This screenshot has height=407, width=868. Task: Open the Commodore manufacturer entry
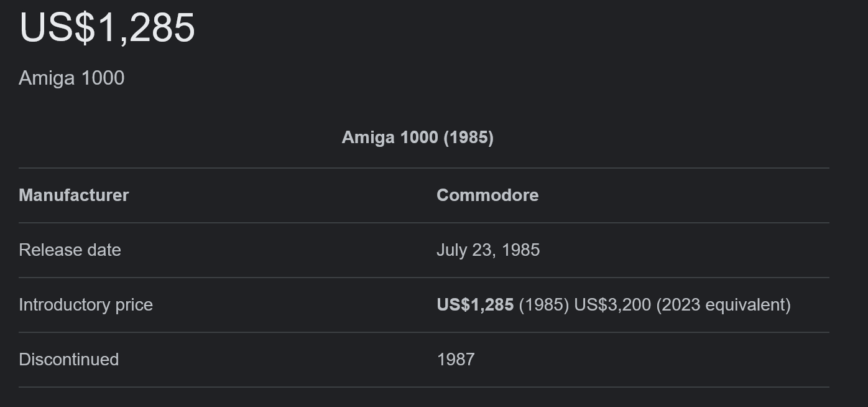click(487, 195)
